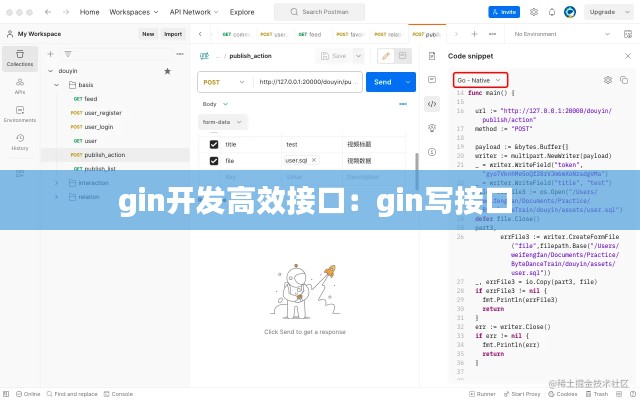
Task: Click the code icon in right sidebar
Action: click(431, 103)
